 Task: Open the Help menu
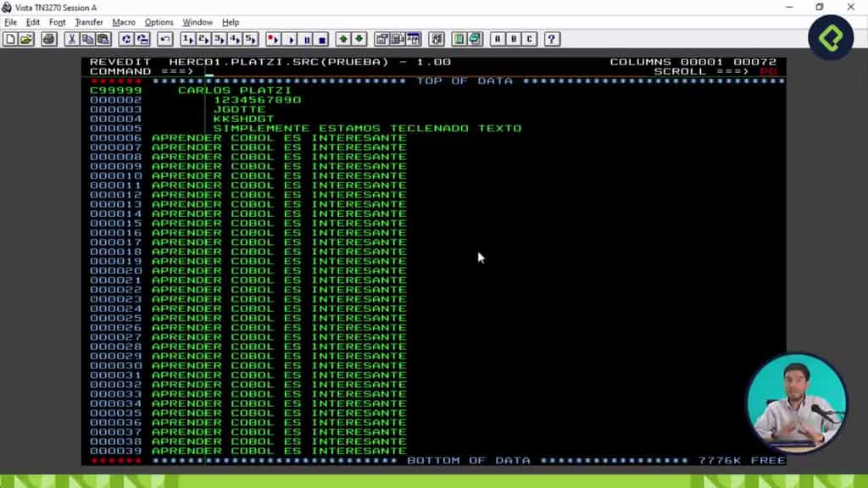(x=231, y=22)
